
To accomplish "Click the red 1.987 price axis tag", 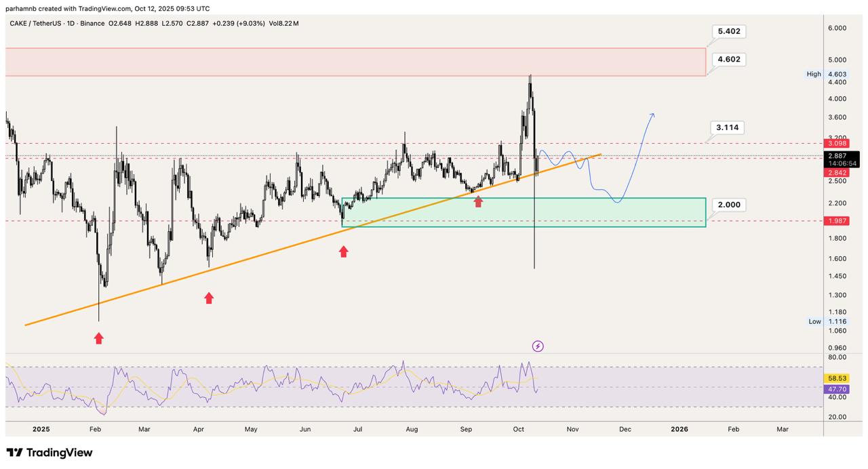I will (836, 221).
